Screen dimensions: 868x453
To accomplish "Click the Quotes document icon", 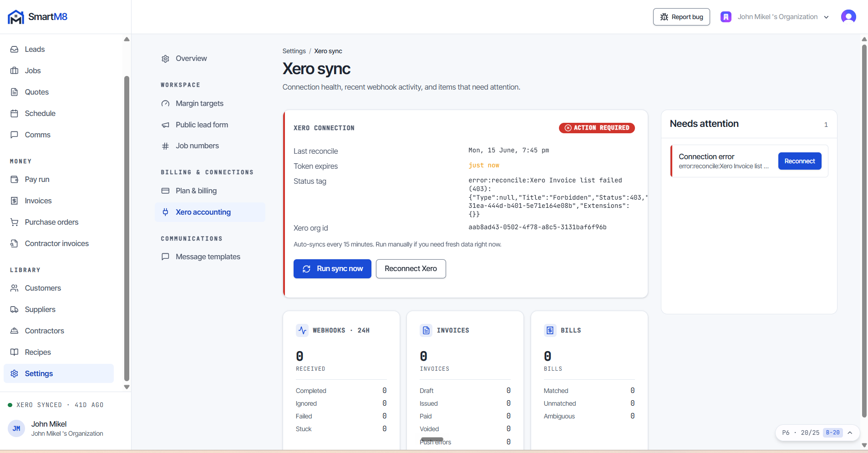I will (15, 92).
